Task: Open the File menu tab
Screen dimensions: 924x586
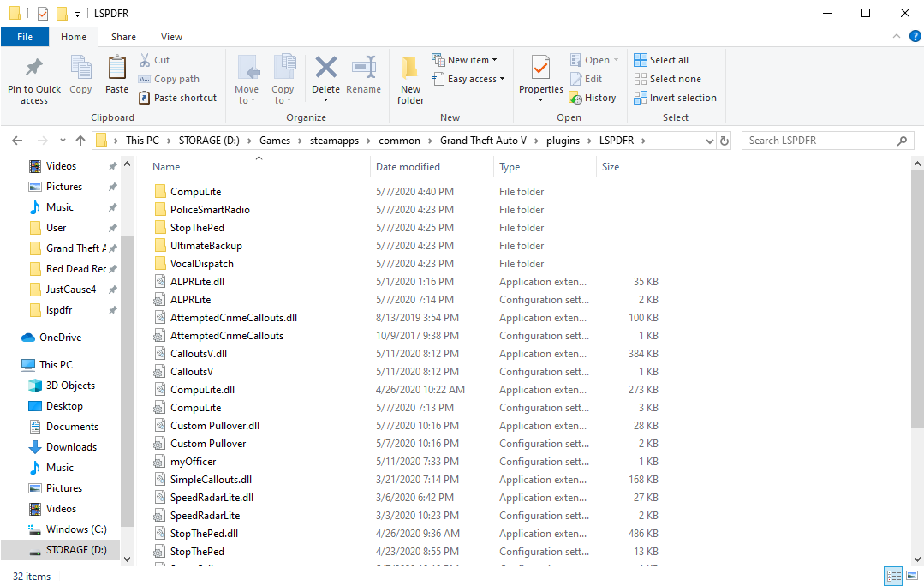Action: pyautogui.click(x=25, y=37)
